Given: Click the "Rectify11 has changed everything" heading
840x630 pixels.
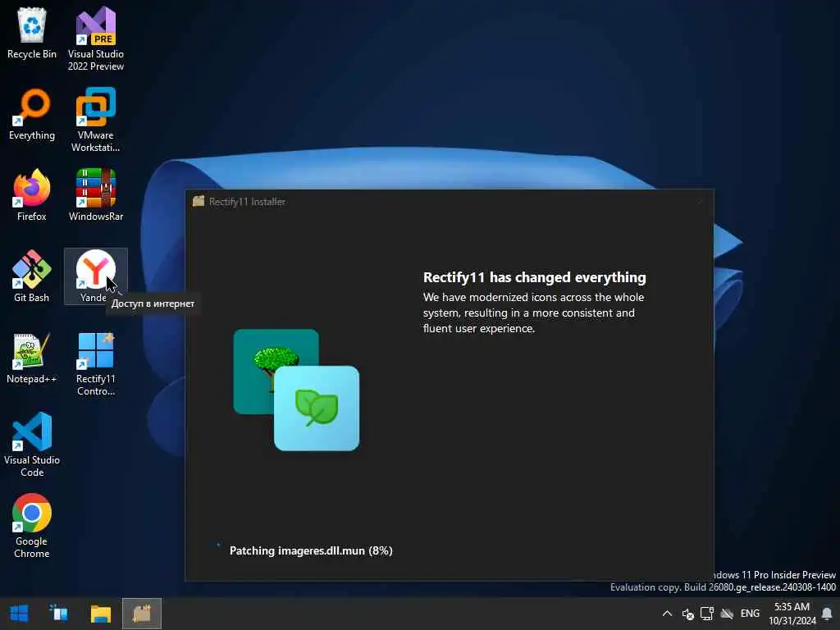Looking at the screenshot, I should point(535,277).
